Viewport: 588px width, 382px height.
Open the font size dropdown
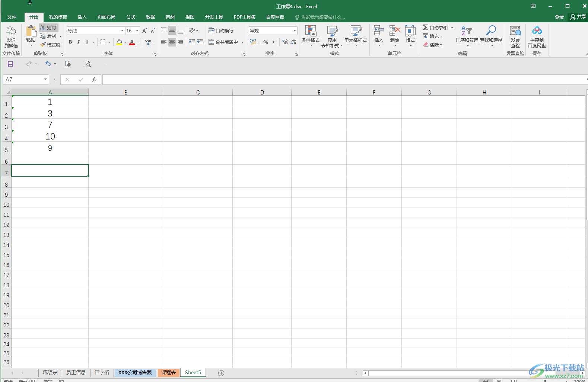pyautogui.click(x=137, y=31)
